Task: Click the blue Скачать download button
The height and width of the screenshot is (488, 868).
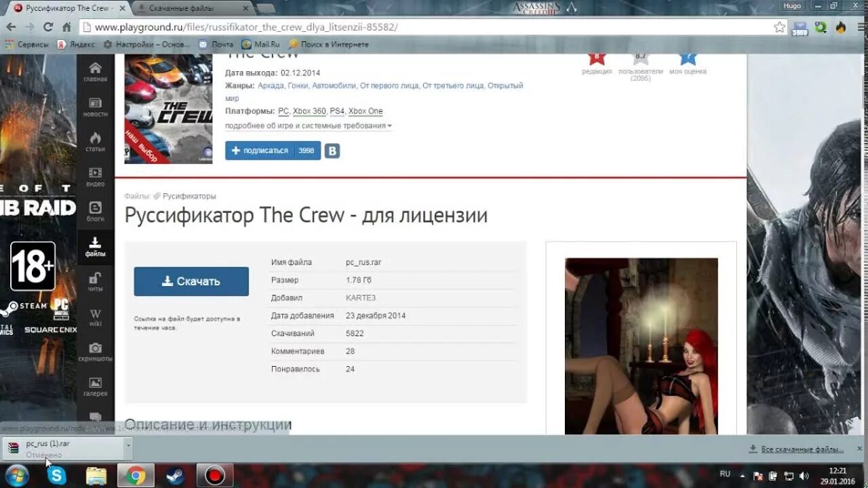Action: (191, 281)
